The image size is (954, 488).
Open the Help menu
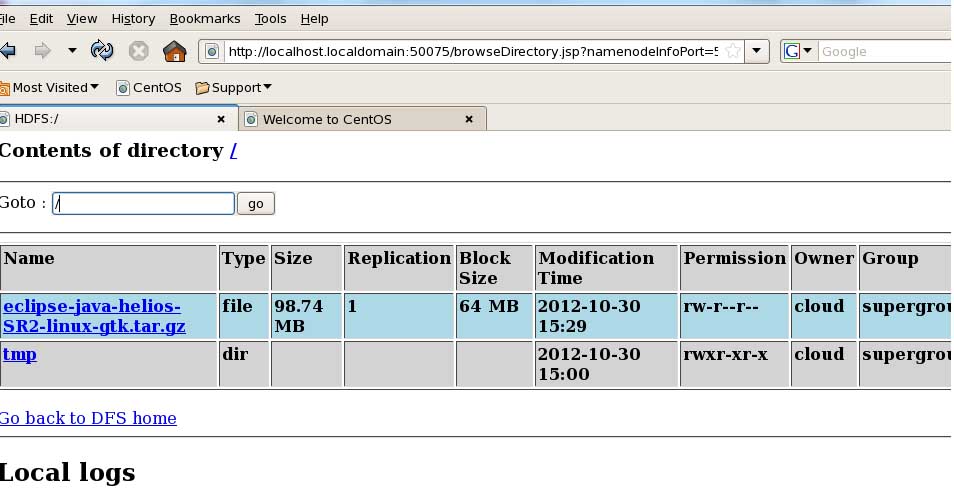(x=315, y=19)
